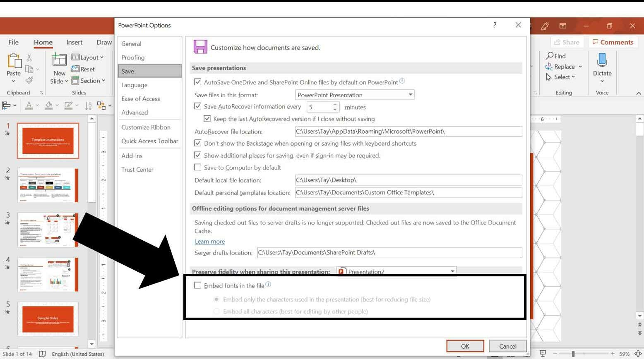Screen dimensions: 644x359
Task: Select the slide 2 thumbnail
Action: coord(48,185)
